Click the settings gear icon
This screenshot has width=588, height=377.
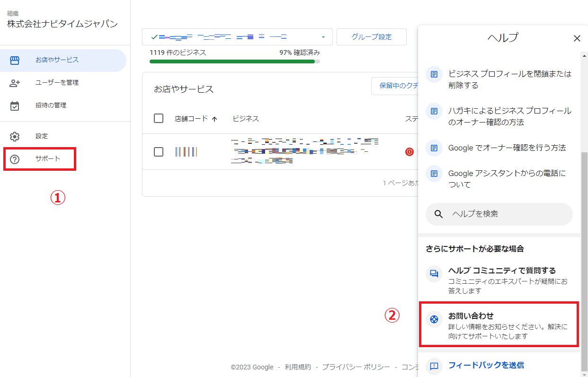coord(15,136)
